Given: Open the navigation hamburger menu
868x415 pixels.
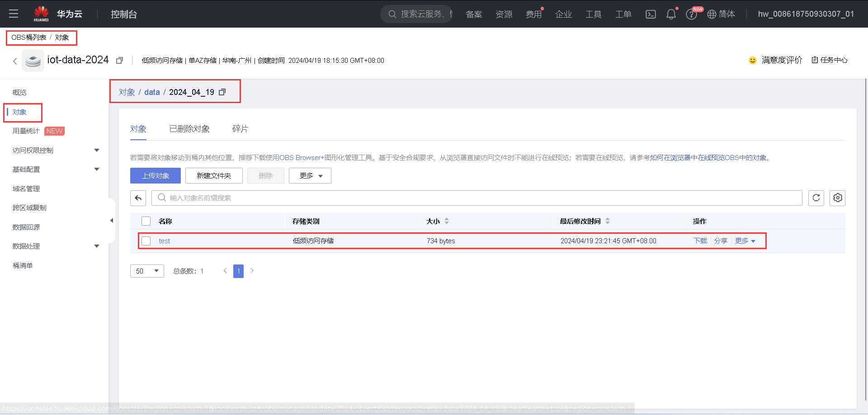Looking at the screenshot, I should pos(14,14).
